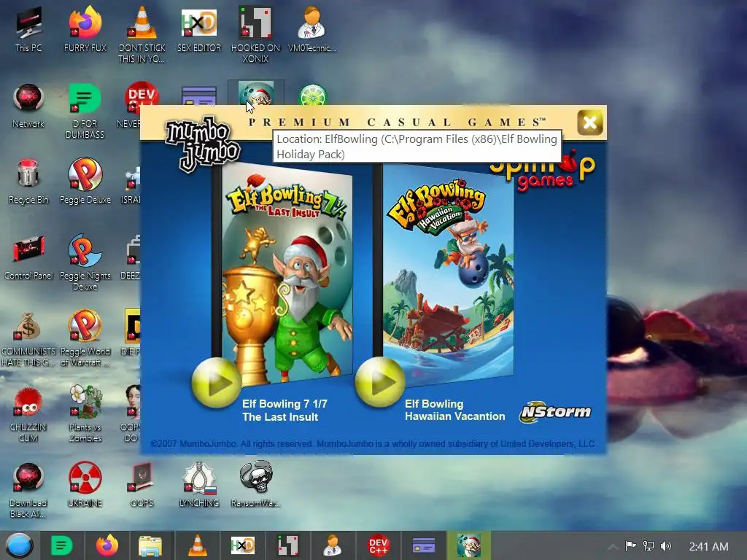
Task: Show hidden tray icons
Action: (x=613, y=547)
